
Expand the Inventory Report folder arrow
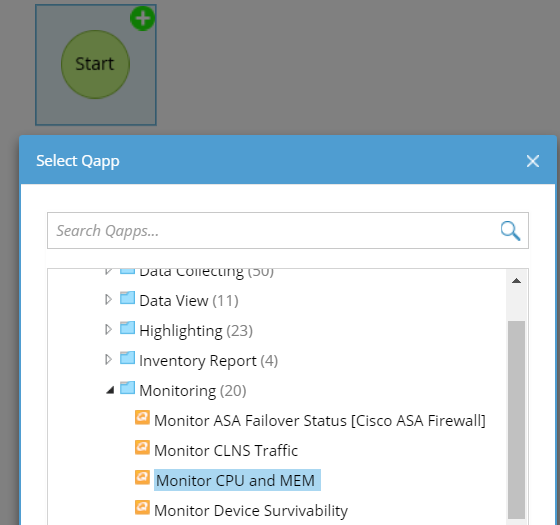click(108, 359)
